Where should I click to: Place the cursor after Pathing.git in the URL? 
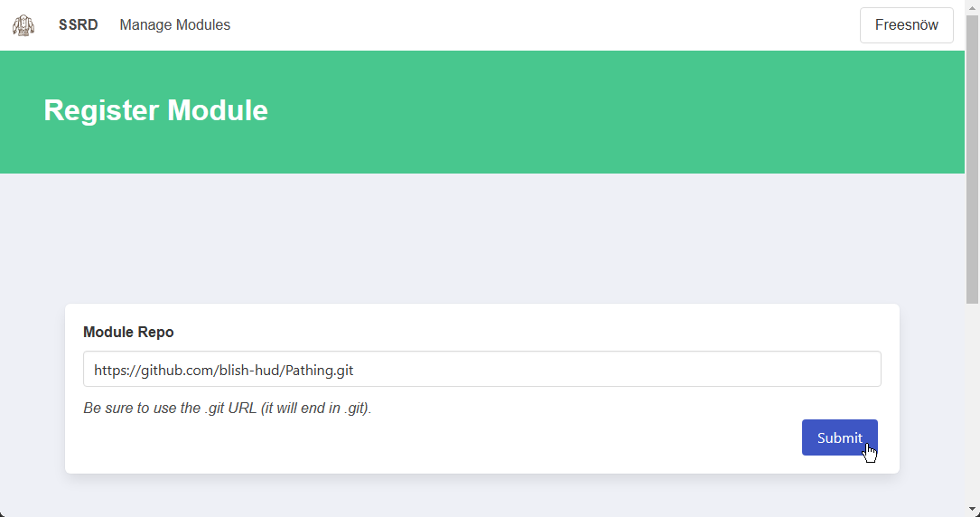[x=355, y=370]
